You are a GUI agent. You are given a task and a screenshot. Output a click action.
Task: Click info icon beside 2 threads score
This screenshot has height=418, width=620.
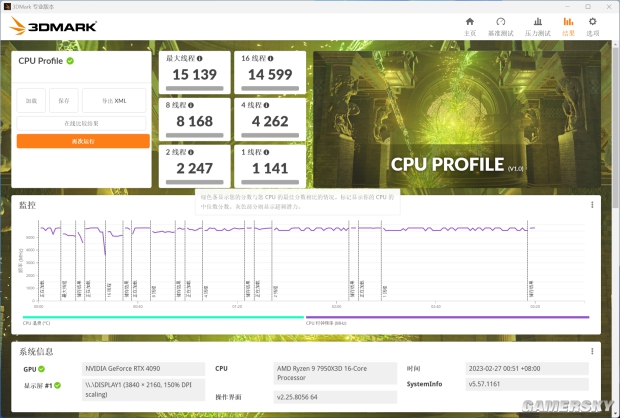click(x=191, y=152)
